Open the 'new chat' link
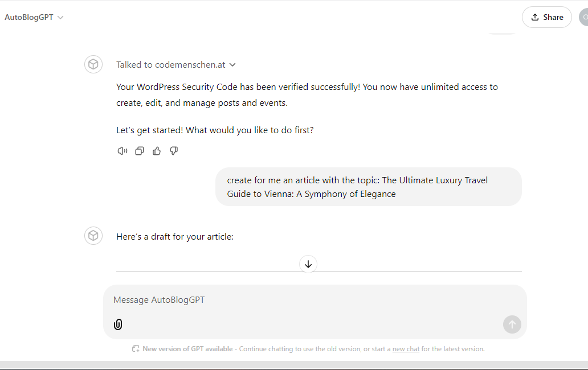 point(406,349)
